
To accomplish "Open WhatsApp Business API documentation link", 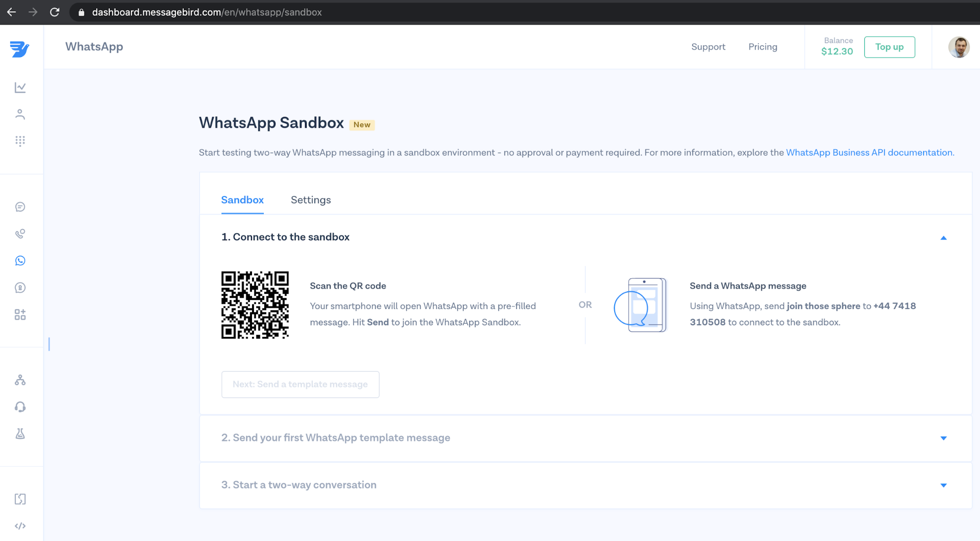I will (x=869, y=153).
